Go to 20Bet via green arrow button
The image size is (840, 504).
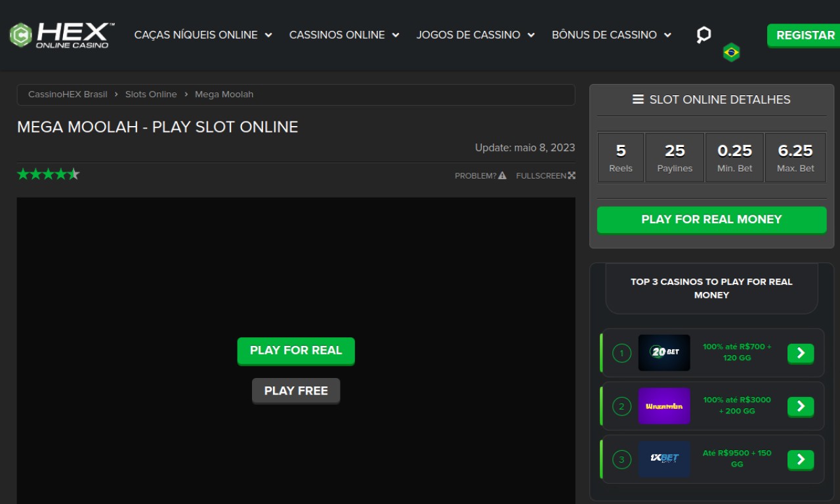pos(801,353)
